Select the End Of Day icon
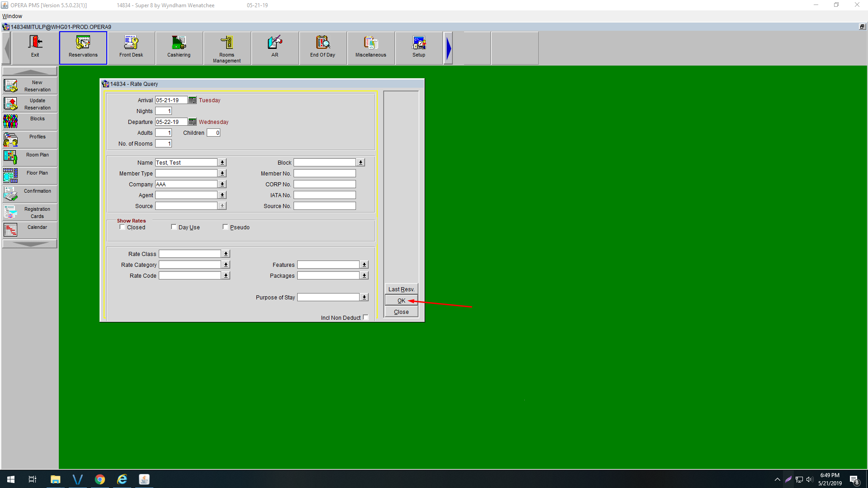Screen dimensions: 868x488 [323, 47]
